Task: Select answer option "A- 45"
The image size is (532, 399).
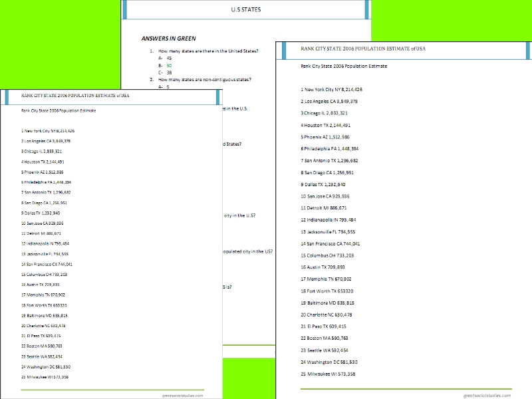Action: pos(165,59)
